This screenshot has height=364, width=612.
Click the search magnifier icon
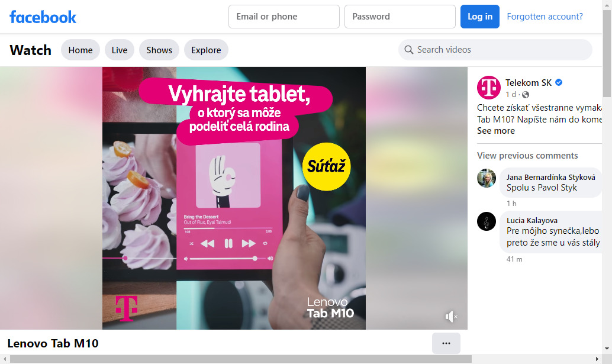[408, 50]
